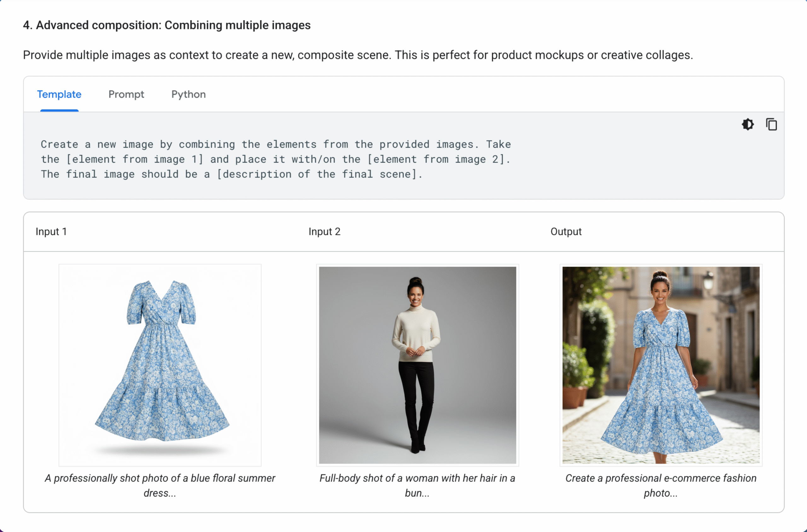Toggle dark code theme icon

pos(748,124)
